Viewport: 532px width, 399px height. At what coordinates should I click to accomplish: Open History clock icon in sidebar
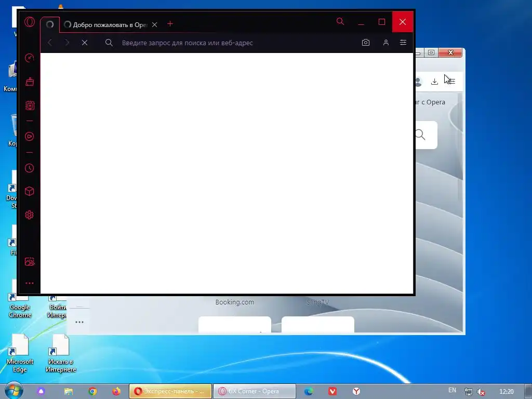(30, 168)
